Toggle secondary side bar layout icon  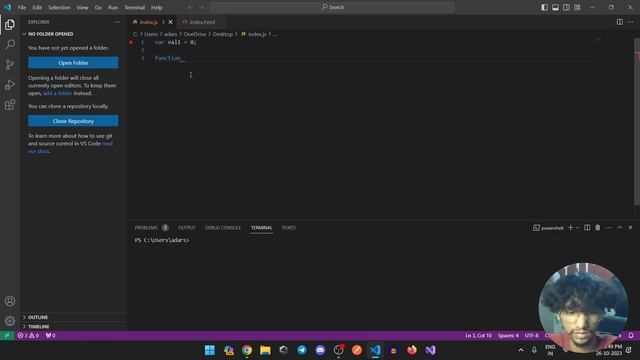(x=566, y=7)
